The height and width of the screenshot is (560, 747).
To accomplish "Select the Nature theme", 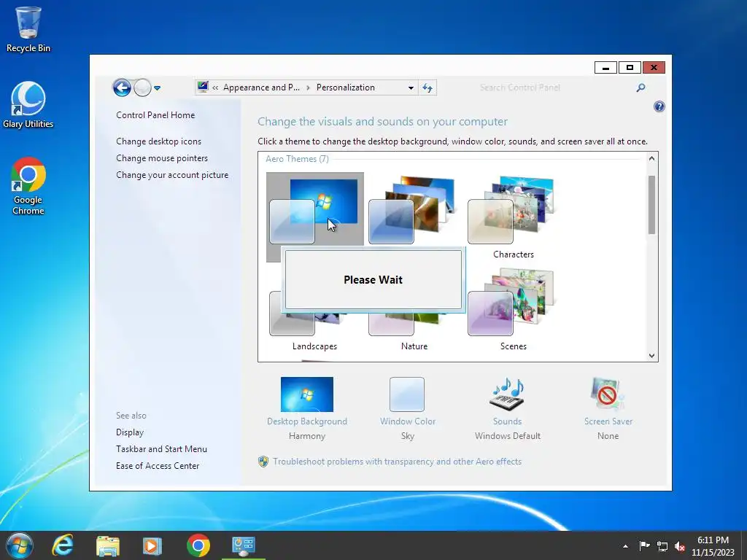I will click(414, 346).
